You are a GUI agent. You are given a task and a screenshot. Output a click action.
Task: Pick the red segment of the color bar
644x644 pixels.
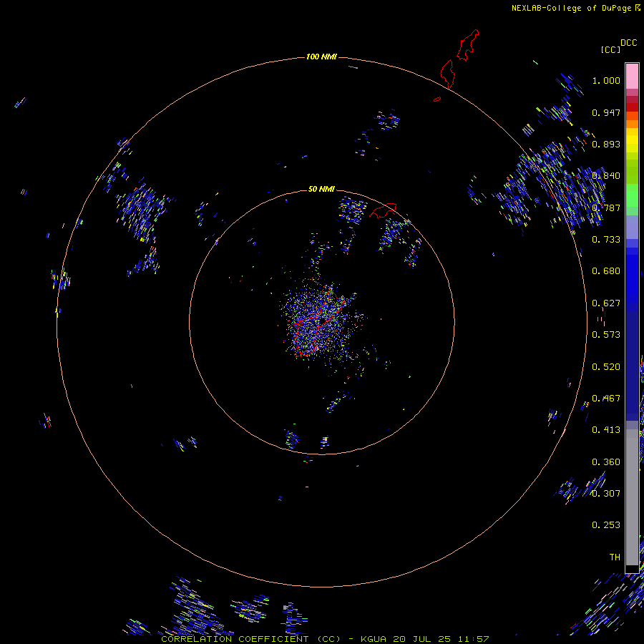[632, 107]
